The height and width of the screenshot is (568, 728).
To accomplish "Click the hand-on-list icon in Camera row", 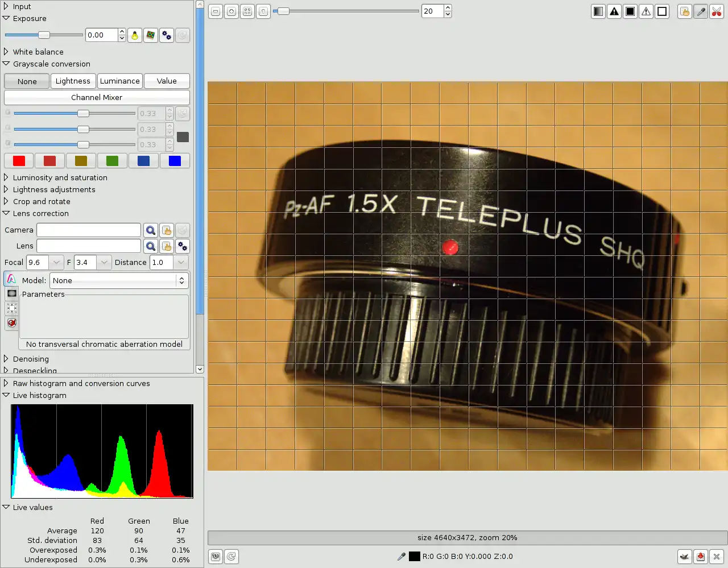I will [167, 230].
